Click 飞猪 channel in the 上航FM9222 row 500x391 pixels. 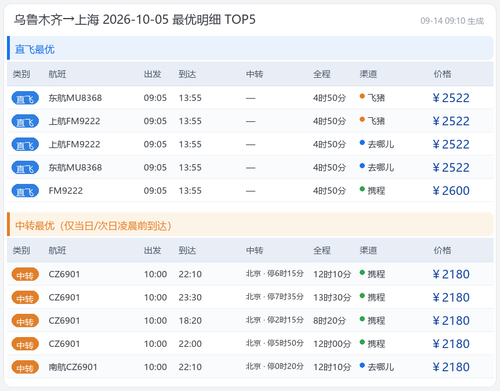[x=372, y=121]
